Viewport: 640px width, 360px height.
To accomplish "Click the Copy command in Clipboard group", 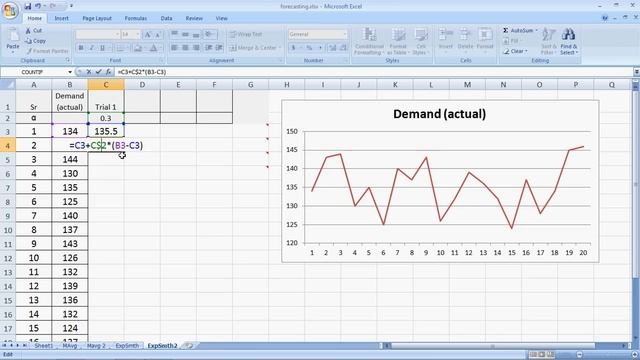I will [x=36, y=41].
